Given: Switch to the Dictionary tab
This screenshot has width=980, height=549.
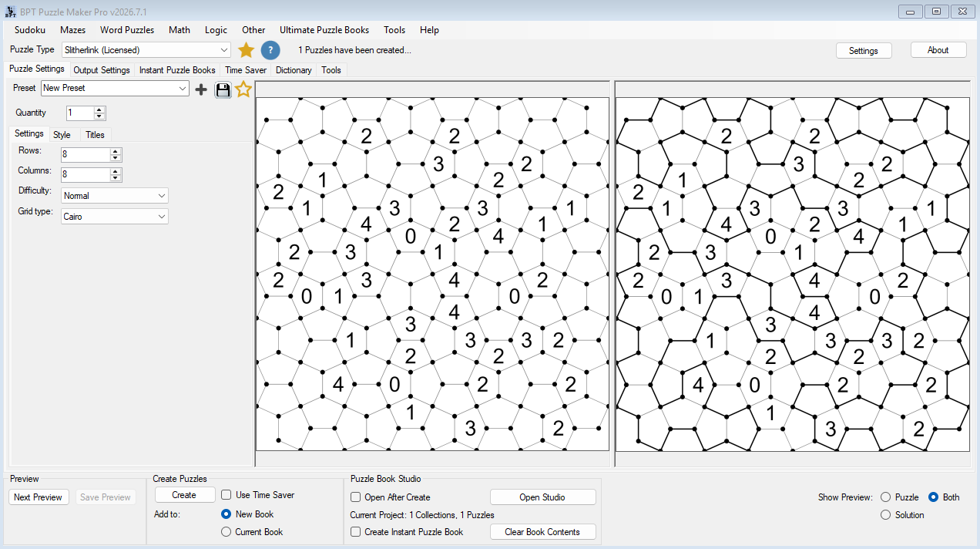Looking at the screenshot, I should pos(294,70).
